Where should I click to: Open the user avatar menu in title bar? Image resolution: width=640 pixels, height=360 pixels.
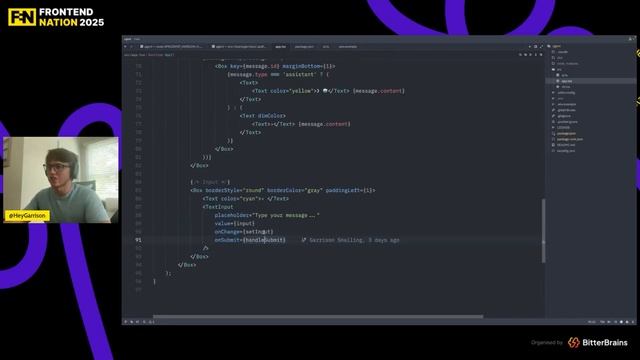point(631,39)
